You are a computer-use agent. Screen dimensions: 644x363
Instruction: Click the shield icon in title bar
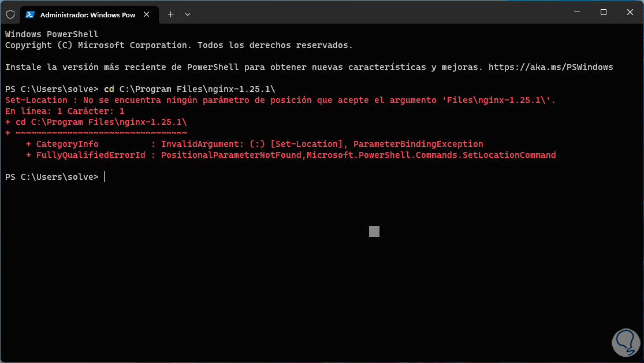(x=10, y=14)
